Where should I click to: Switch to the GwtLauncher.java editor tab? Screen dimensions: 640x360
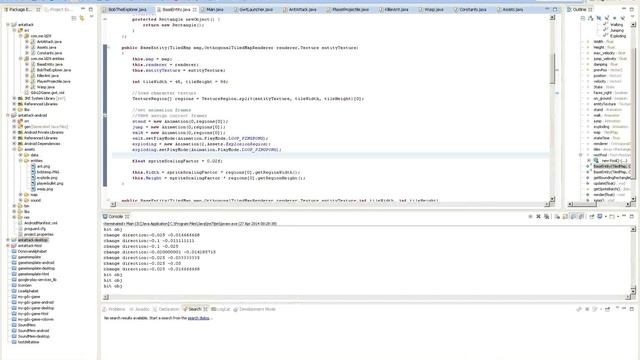[255, 9]
